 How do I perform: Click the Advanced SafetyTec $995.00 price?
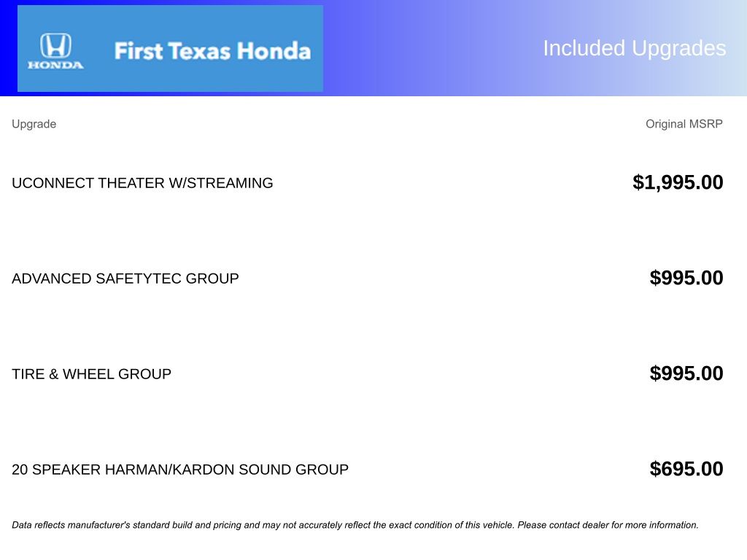click(x=686, y=278)
